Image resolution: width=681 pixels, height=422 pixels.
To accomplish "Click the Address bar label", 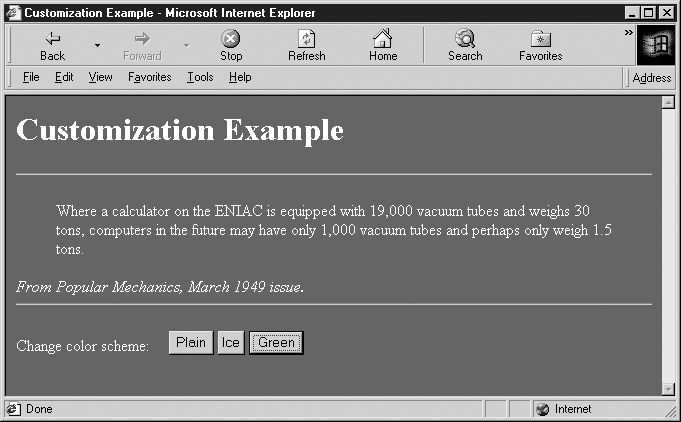I will [652, 78].
